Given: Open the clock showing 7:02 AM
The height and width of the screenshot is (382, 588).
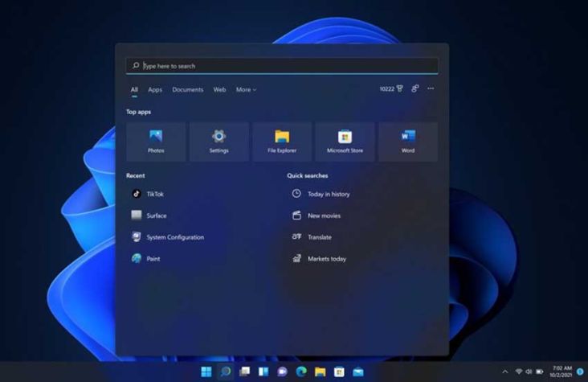Looking at the screenshot, I should [561, 371].
